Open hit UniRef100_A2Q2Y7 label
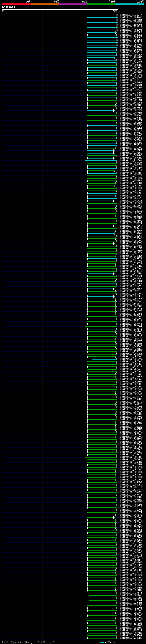The width and height of the screenshot is (146, 644). tap(131, 15)
